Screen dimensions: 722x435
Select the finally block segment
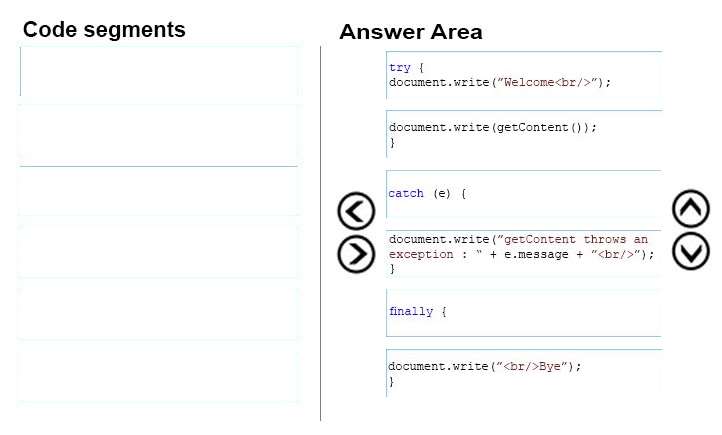524,313
